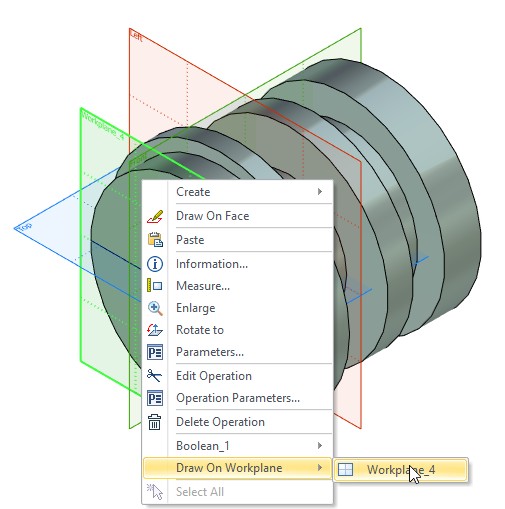Click the Enlarge magnifier icon
The height and width of the screenshot is (509, 505).
tap(155, 308)
